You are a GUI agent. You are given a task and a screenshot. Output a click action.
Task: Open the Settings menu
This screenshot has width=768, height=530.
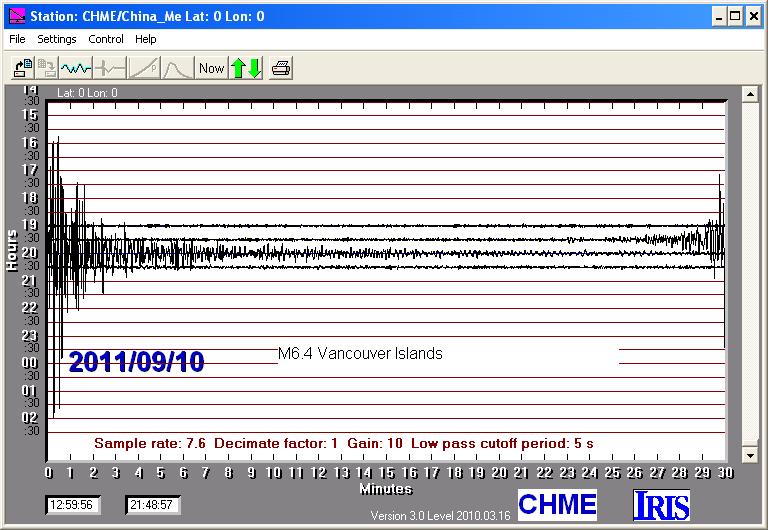pos(57,40)
